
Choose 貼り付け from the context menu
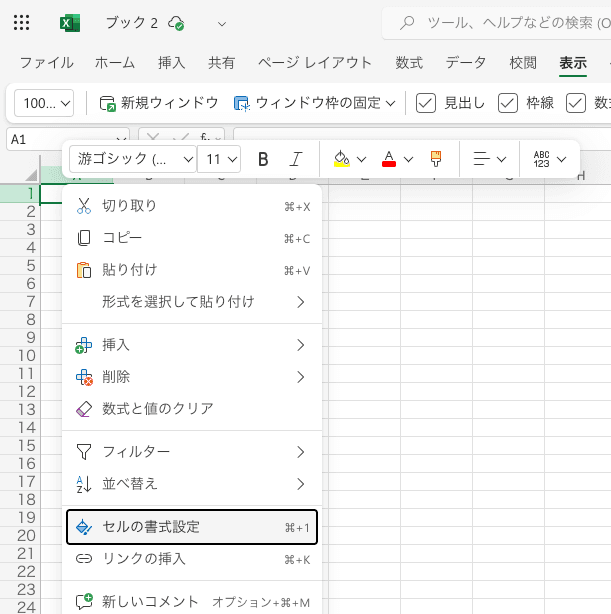point(192,270)
